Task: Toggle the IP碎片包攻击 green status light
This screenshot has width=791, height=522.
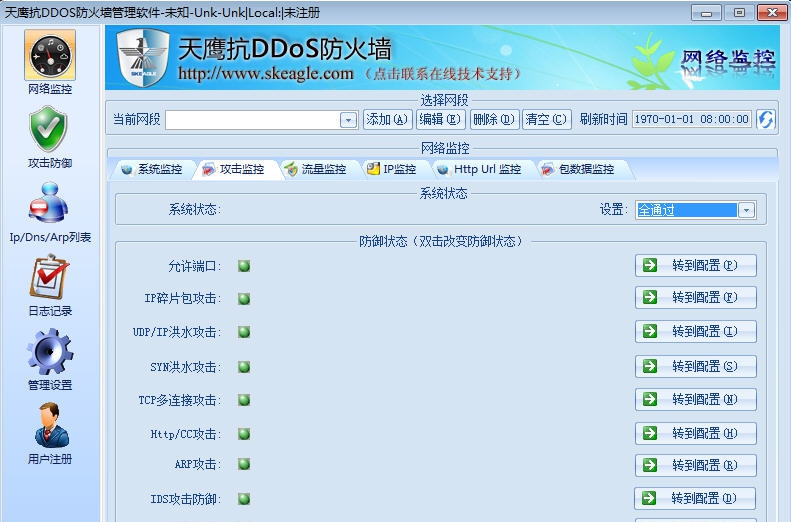Action: click(x=244, y=299)
